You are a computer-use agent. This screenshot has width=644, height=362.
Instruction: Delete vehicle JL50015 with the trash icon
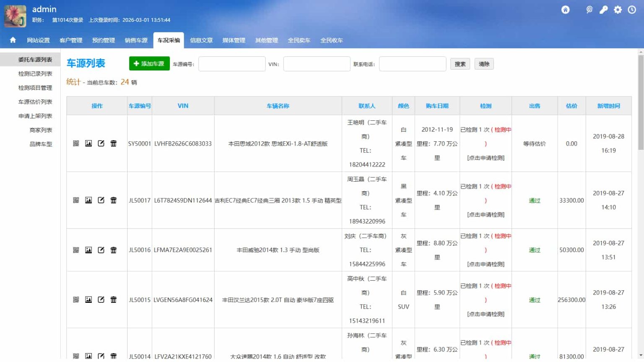click(113, 299)
